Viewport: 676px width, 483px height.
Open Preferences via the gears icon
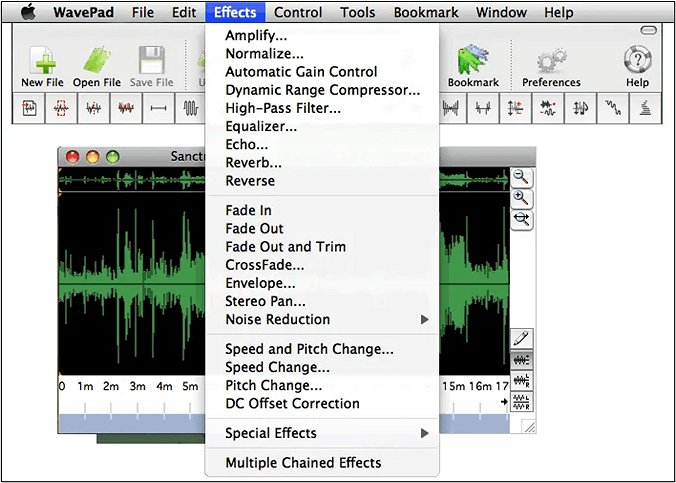(551, 60)
